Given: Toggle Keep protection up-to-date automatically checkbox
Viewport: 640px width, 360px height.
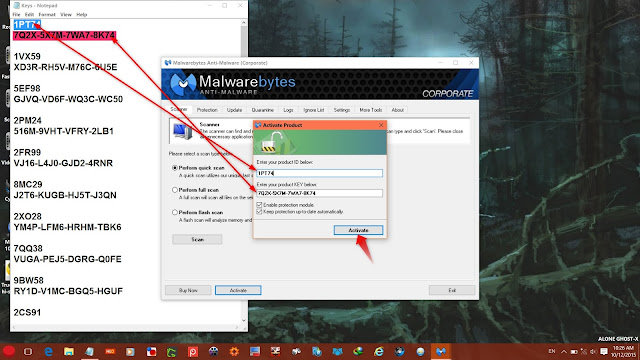Looking at the screenshot, I should pyautogui.click(x=259, y=212).
